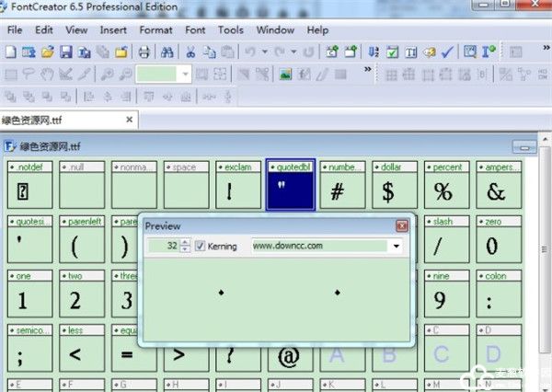
Task: Click the preview font size stepper
Action: (x=185, y=246)
